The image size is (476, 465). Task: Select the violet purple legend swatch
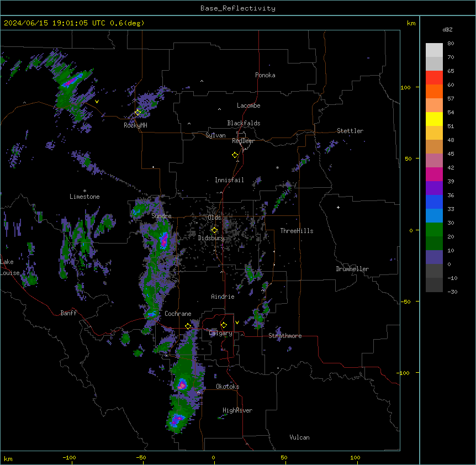[x=434, y=188]
